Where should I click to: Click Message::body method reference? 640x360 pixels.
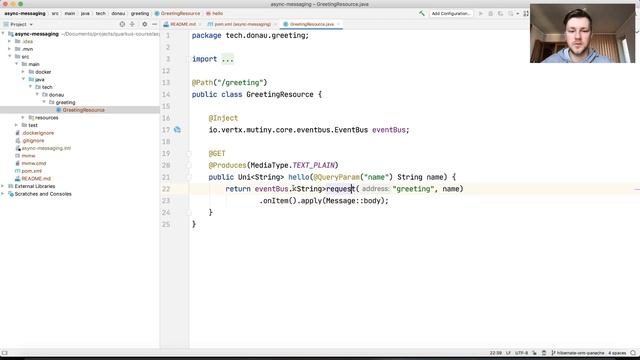tap(354, 201)
